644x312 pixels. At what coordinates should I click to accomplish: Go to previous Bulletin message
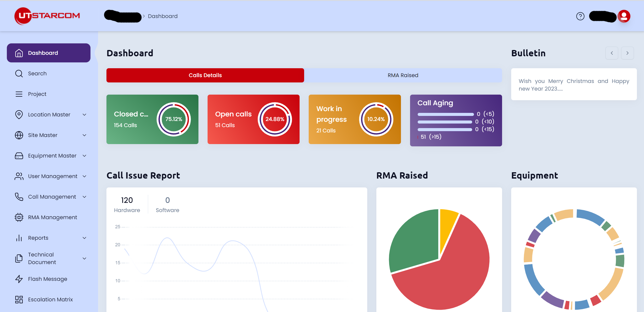pos(612,53)
